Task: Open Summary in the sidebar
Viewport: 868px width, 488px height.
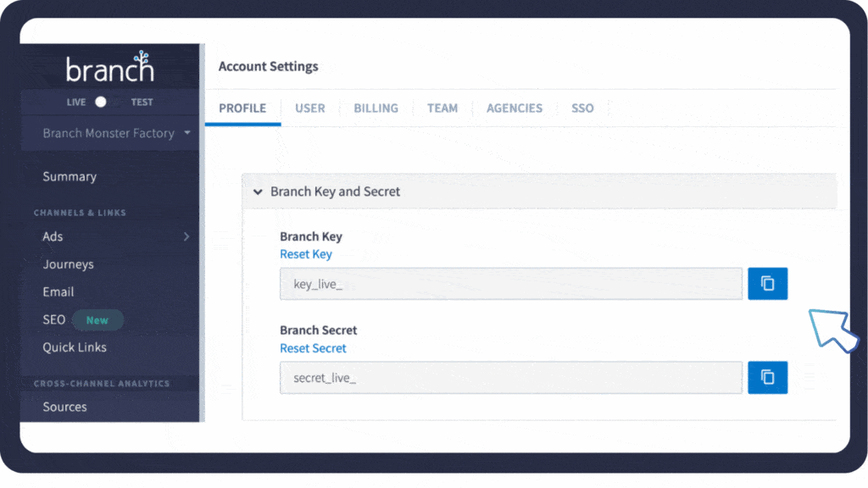Action: coord(70,176)
